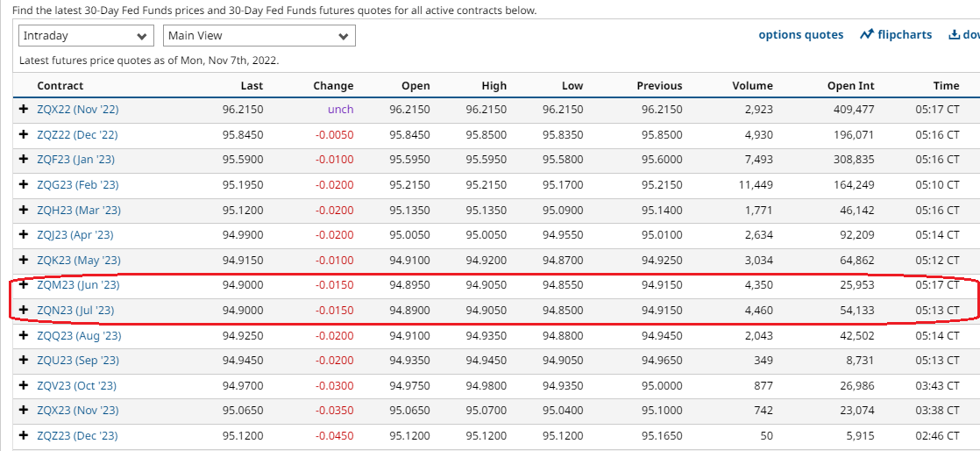This screenshot has width=980, height=451.
Task: Click the unch change value for ZQX22
Action: coord(340,110)
